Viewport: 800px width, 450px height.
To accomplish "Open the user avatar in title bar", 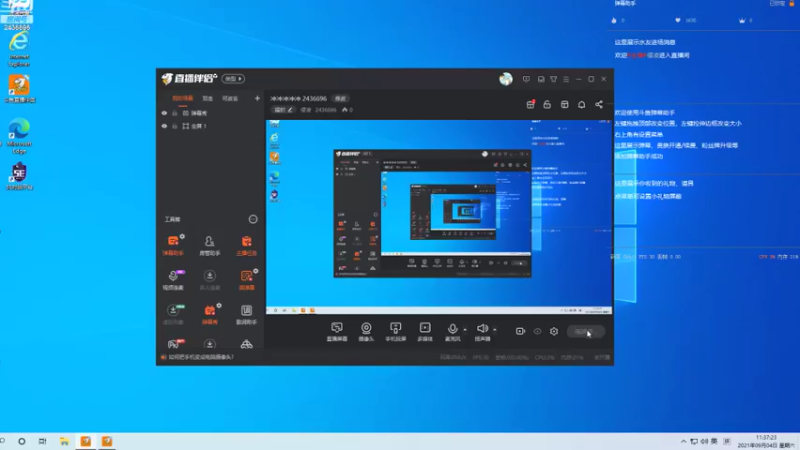I will (x=506, y=79).
